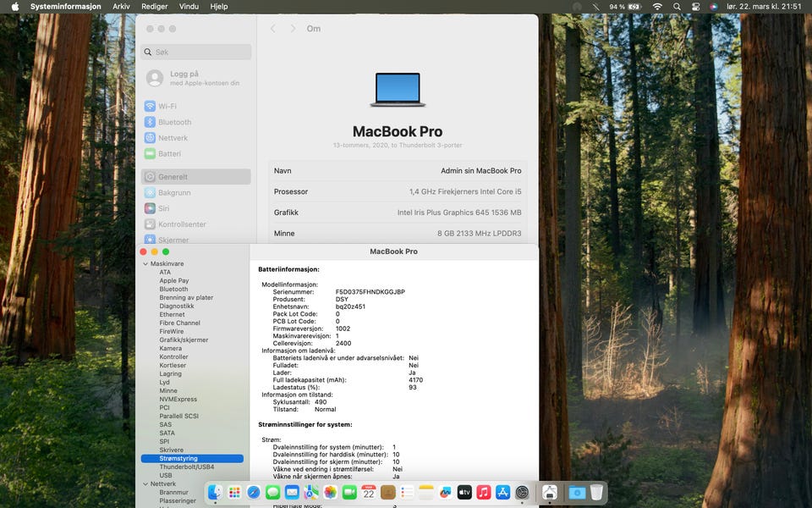Open FaceTime in the Dock
Screen dimensions: 812x508
(x=349, y=492)
